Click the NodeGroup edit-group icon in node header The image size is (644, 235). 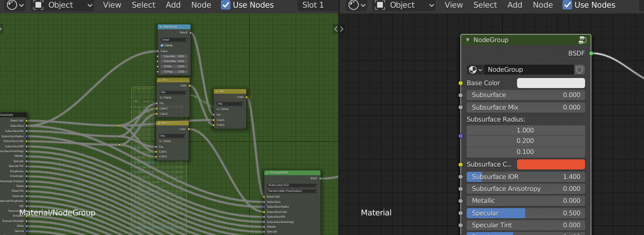click(x=583, y=40)
